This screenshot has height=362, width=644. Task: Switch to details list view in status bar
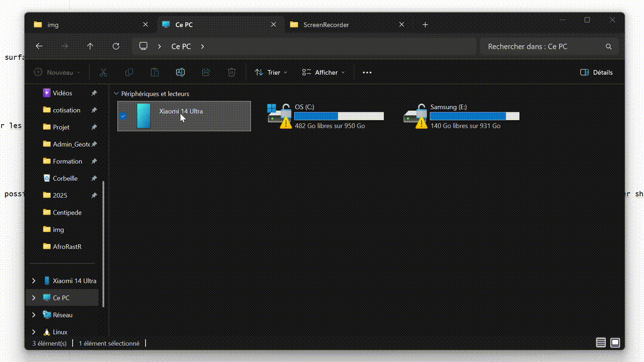tap(600, 343)
